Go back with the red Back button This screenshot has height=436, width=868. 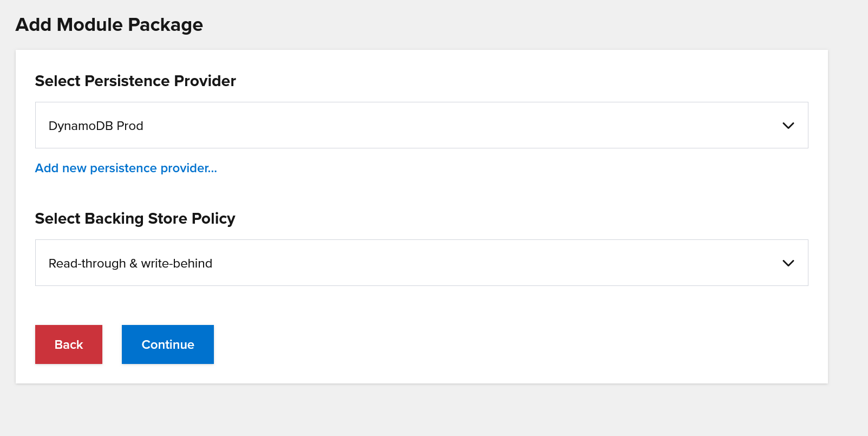(x=69, y=344)
